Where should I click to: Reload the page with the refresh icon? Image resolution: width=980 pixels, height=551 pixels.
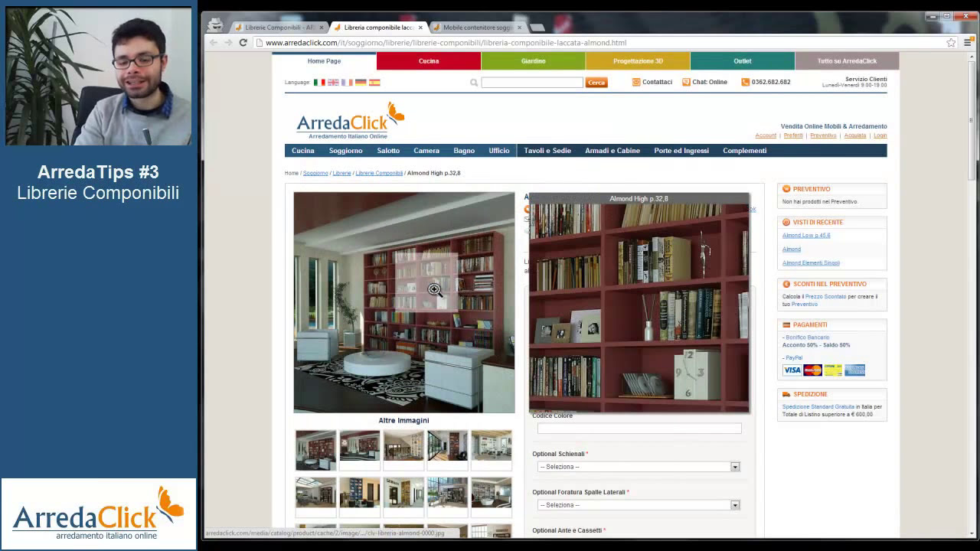pos(243,43)
